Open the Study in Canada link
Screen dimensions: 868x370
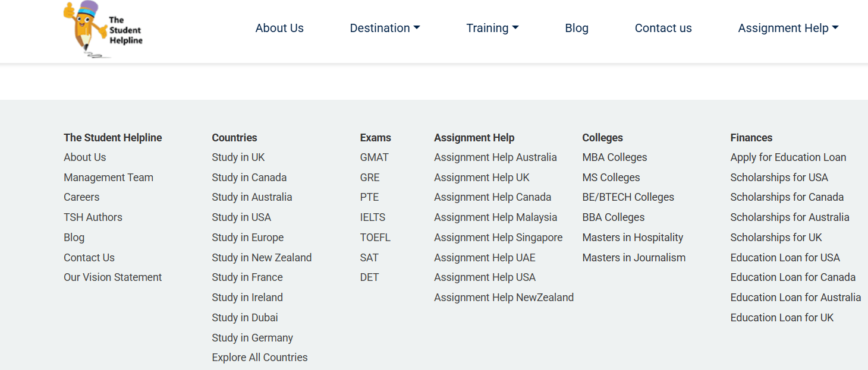point(249,178)
